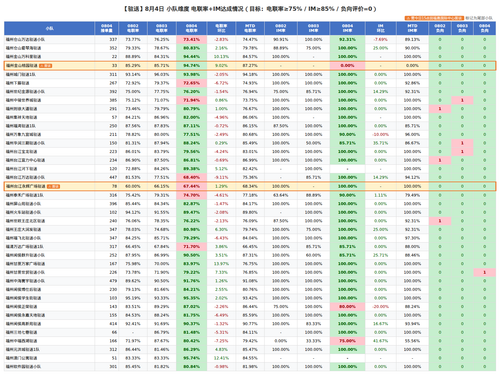Click the change value 9.02%

point(221,66)
